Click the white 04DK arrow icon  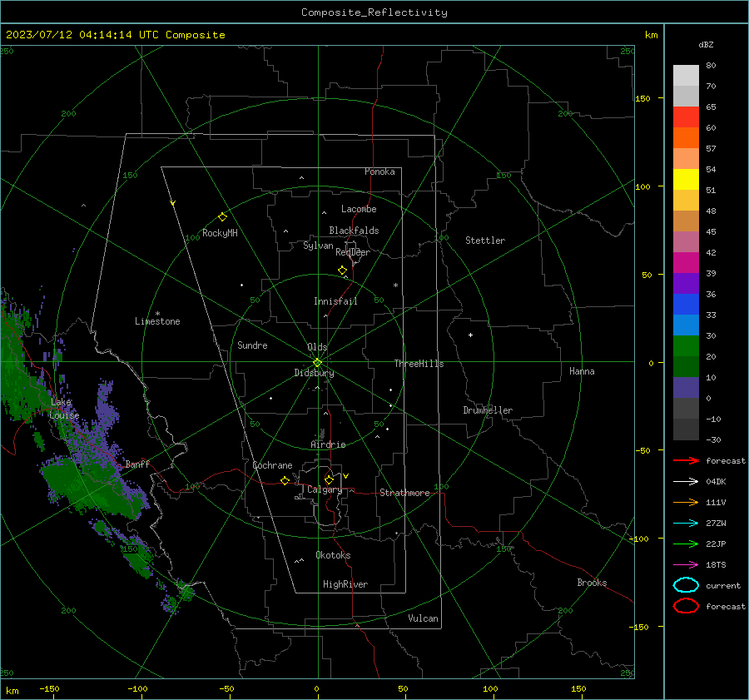coord(686,481)
